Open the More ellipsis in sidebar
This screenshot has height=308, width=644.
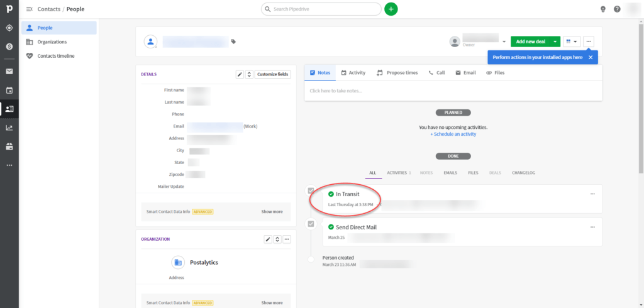(9, 165)
